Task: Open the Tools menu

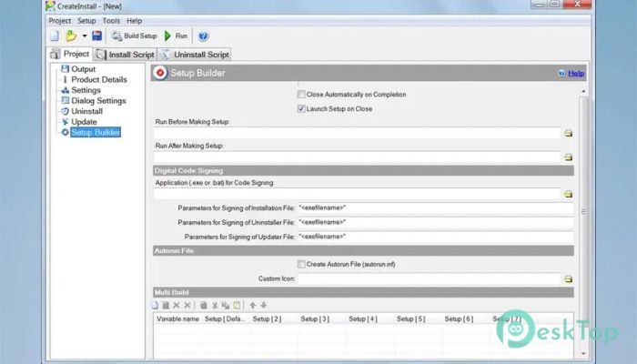Action: coord(111,21)
